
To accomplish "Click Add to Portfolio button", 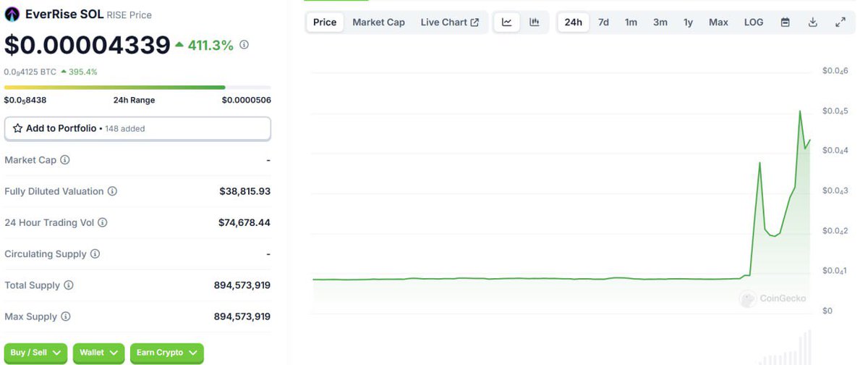I will pos(137,129).
